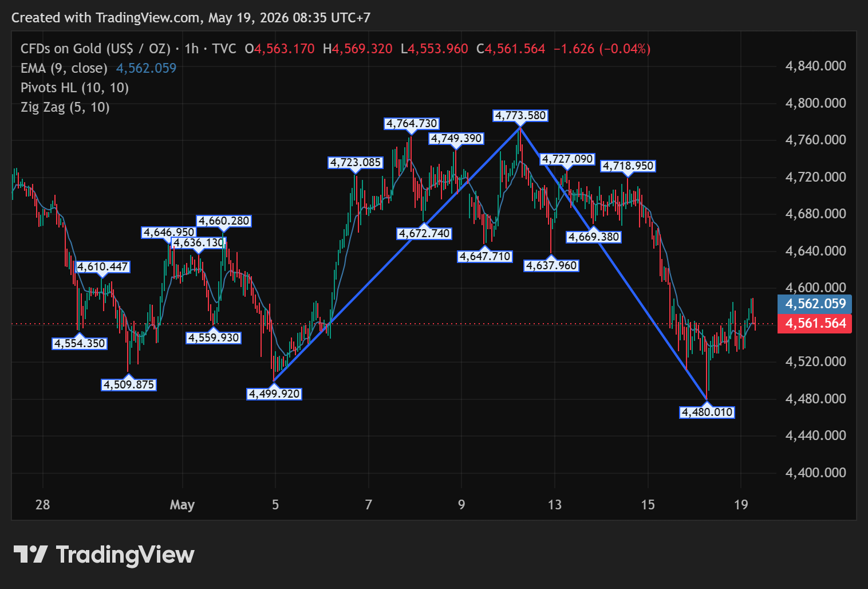Image resolution: width=868 pixels, height=589 pixels.
Task: Click the 4,773.580 pivot high label
Action: (521, 116)
